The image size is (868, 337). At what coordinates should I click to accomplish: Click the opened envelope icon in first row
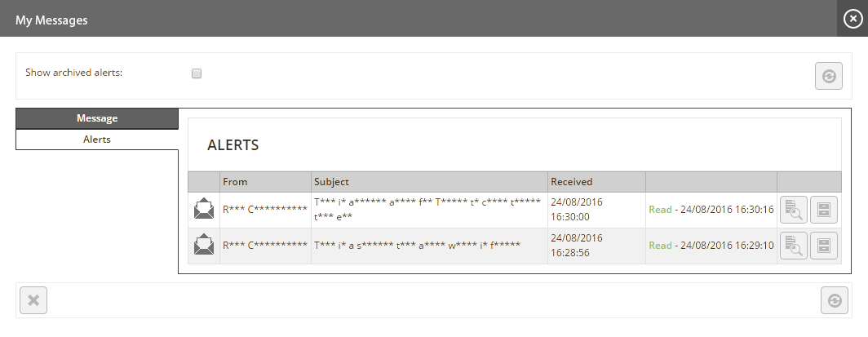pos(204,209)
